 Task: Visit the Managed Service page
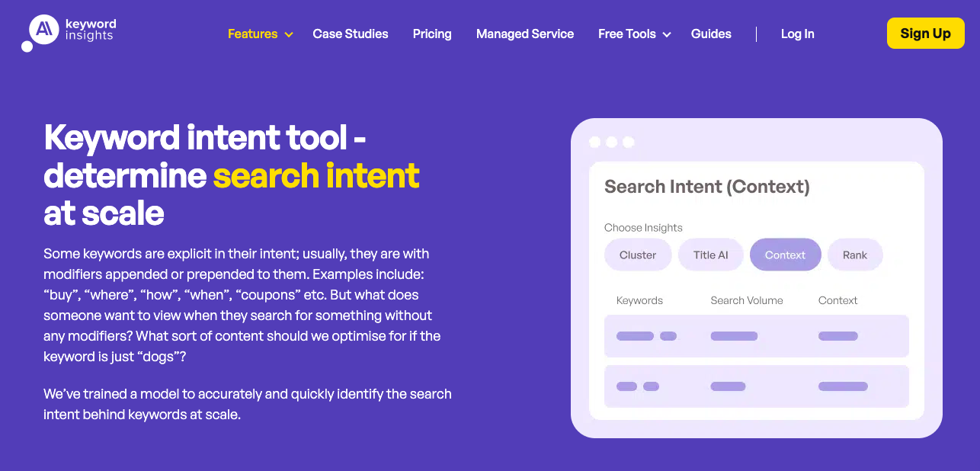[x=525, y=34]
